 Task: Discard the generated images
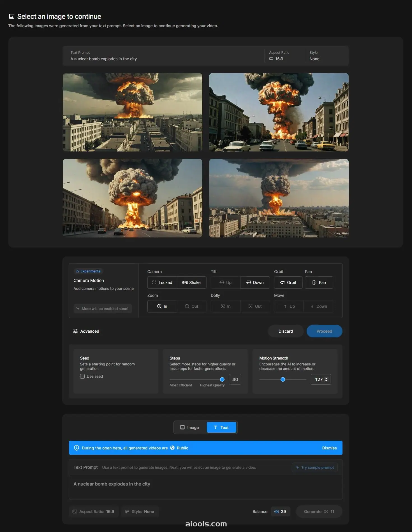coord(285,331)
